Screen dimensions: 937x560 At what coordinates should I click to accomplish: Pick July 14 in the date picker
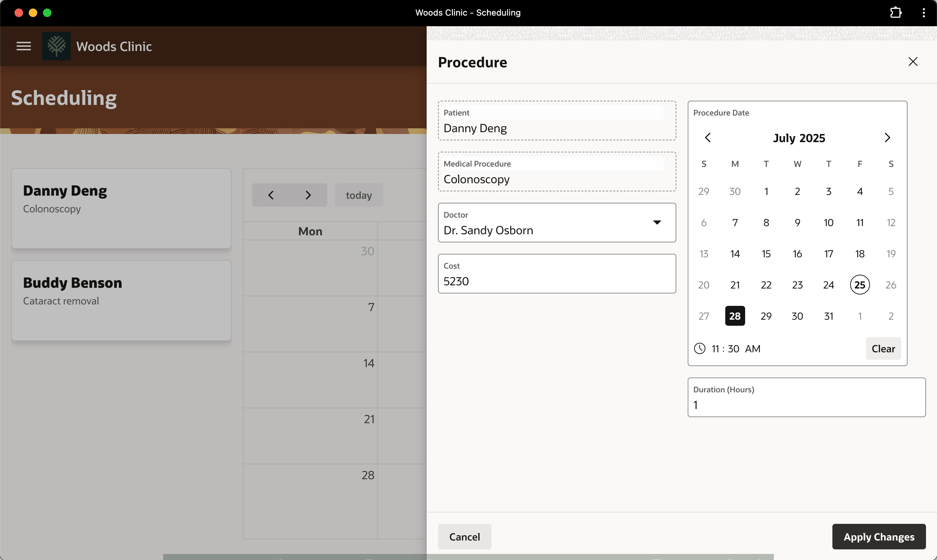coord(734,253)
